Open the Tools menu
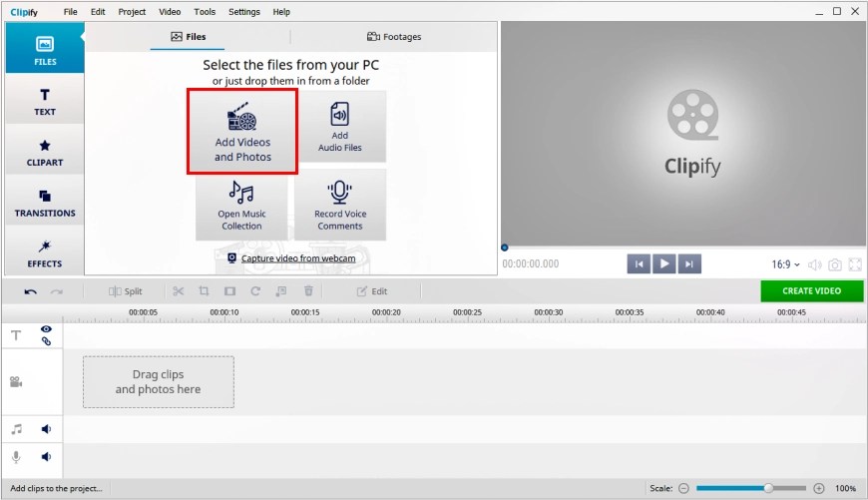Screen dimensions: 868x500 pos(205,12)
